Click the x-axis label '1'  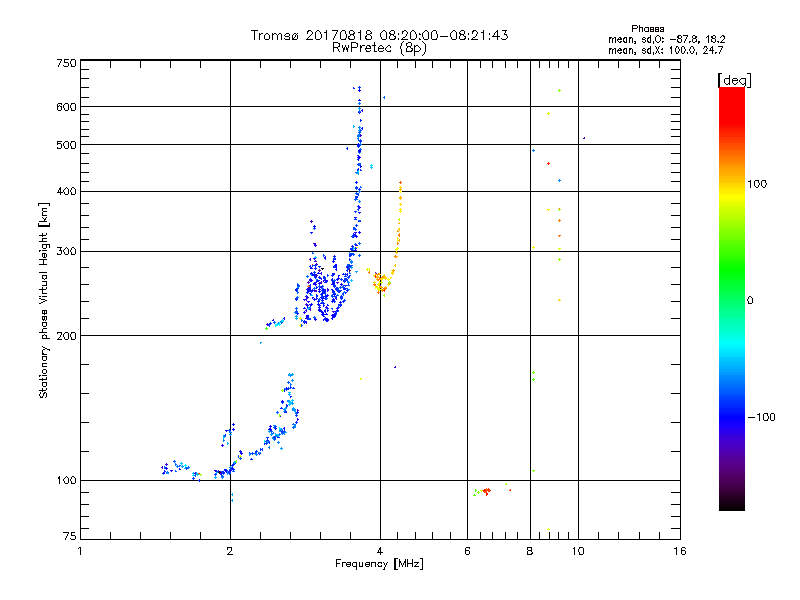[x=80, y=551]
